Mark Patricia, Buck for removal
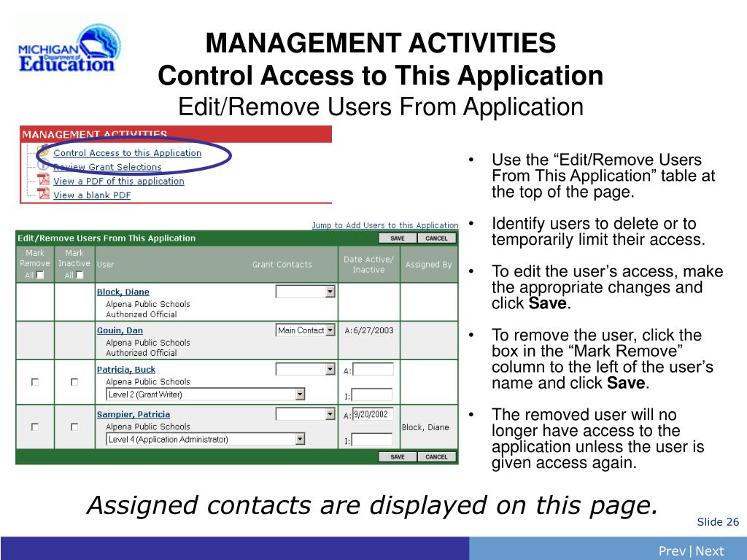The height and width of the screenshot is (560, 747). tap(35, 382)
